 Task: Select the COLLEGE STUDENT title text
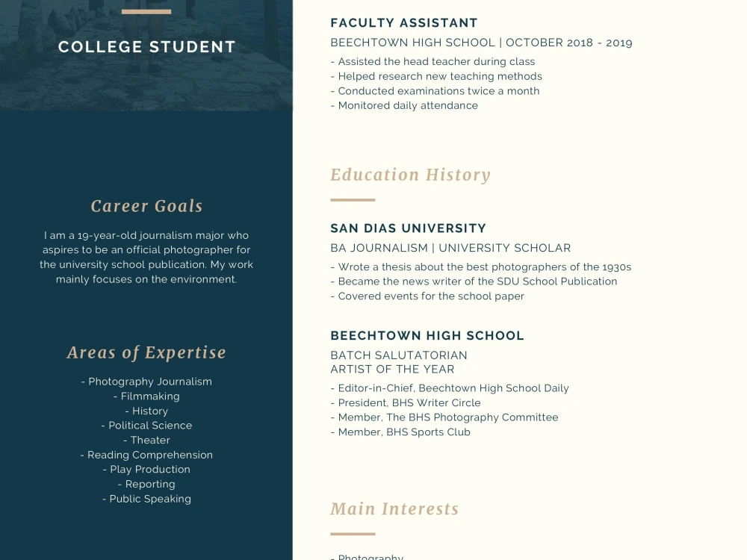[146, 46]
